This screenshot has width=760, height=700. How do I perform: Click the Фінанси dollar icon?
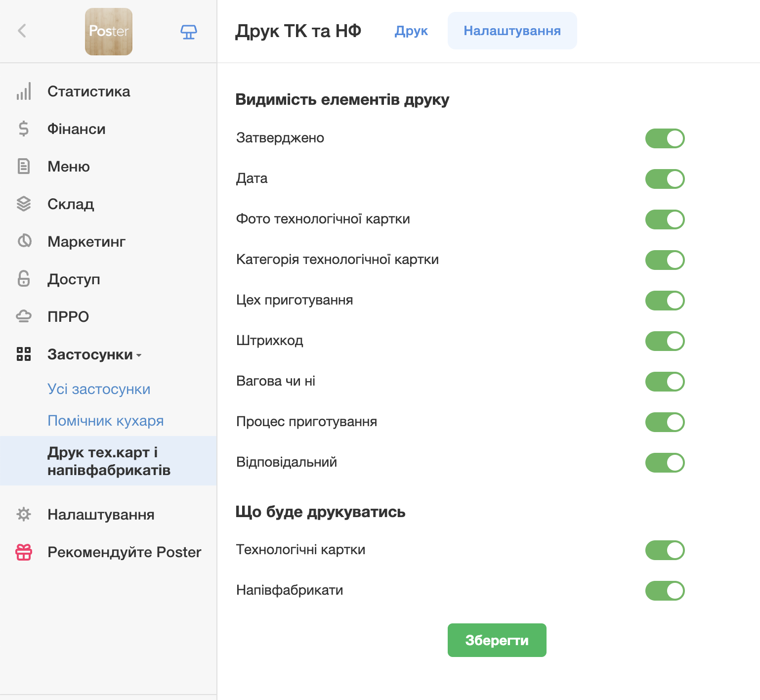point(24,129)
